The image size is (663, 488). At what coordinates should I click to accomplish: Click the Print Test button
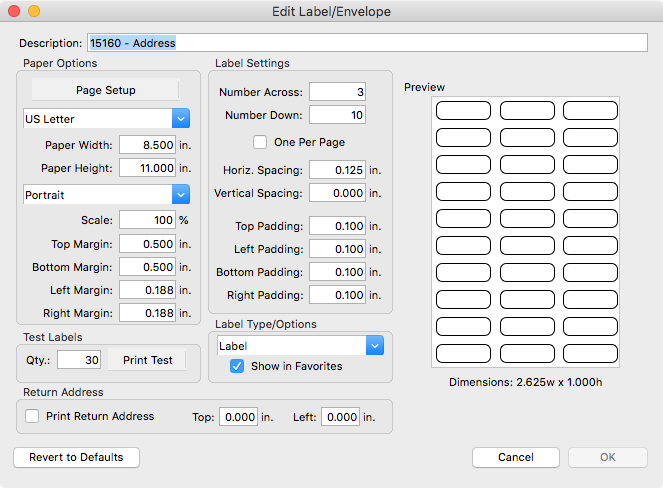click(147, 360)
